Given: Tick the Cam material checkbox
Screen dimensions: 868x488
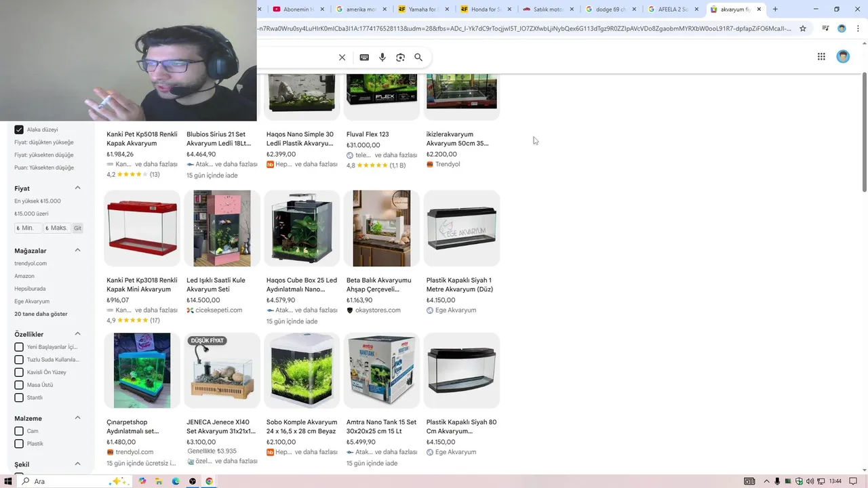Looking at the screenshot, I should click(x=19, y=431).
